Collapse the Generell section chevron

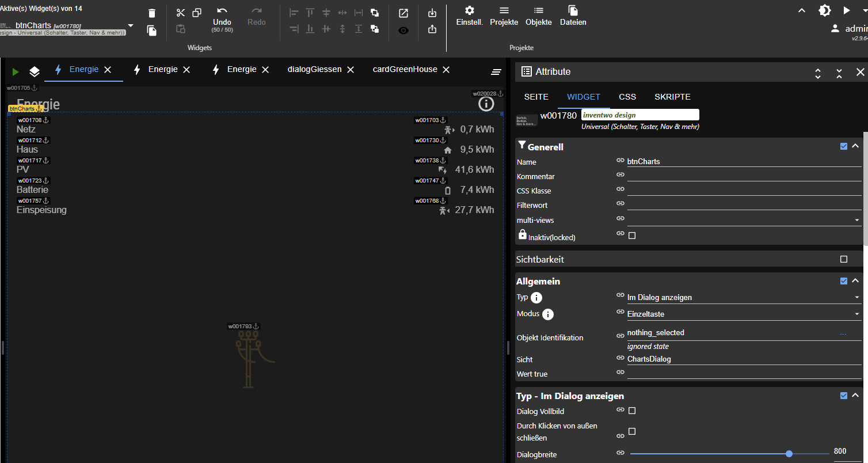[x=855, y=146]
